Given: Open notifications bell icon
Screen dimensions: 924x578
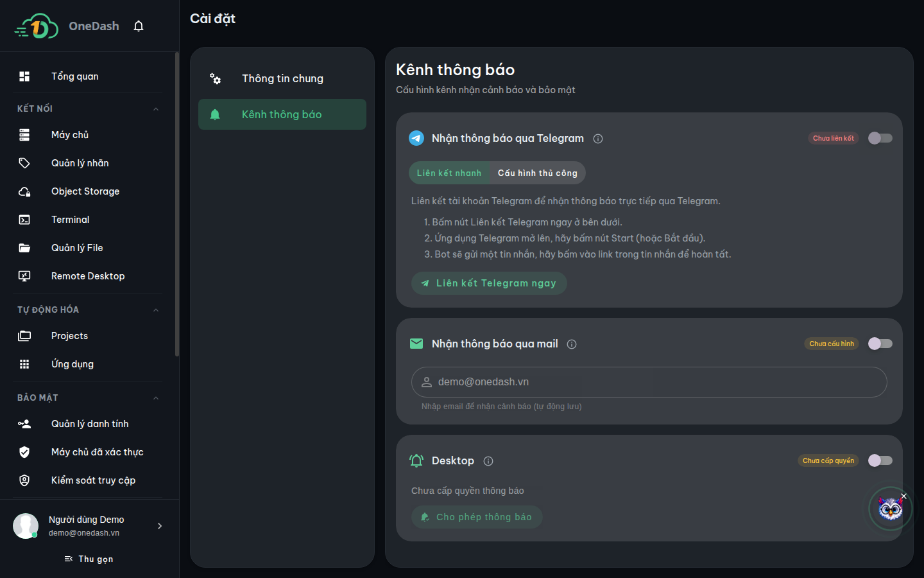Looking at the screenshot, I should pyautogui.click(x=139, y=26).
